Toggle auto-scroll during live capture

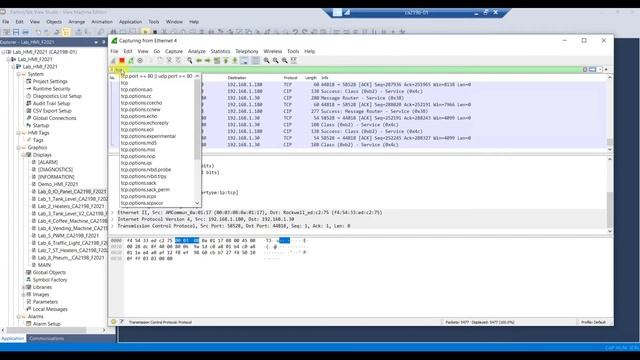[244, 60]
